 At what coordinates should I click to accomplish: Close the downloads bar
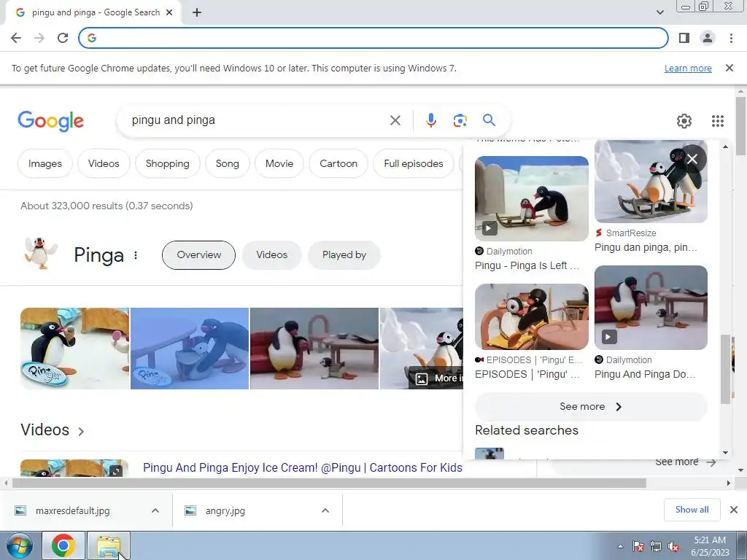(734, 510)
